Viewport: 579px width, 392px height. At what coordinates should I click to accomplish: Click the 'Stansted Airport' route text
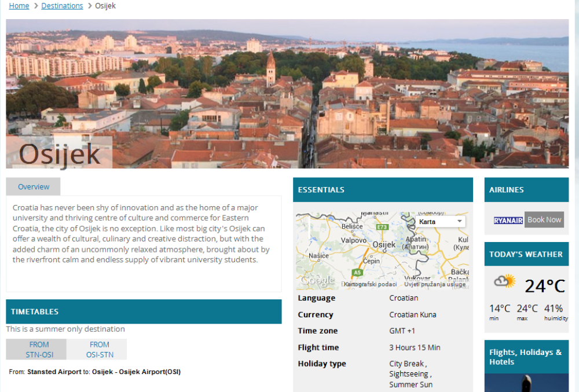pyautogui.click(x=54, y=372)
